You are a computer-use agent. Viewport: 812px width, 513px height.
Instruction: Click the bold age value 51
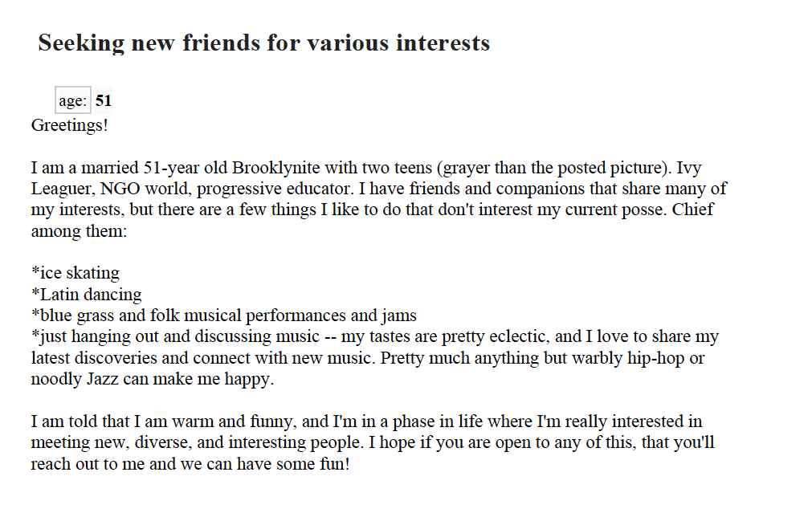pyautogui.click(x=104, y=101)
